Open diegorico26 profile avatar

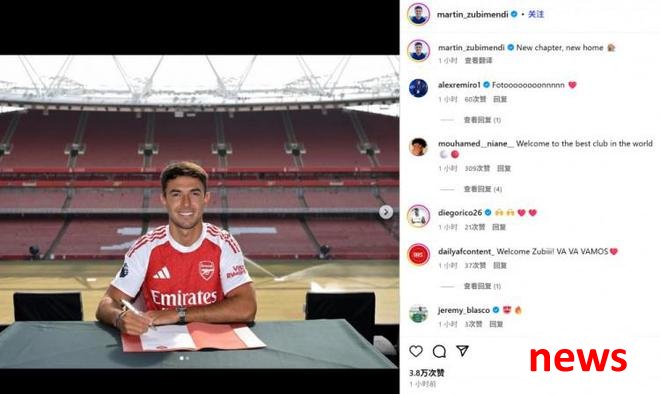point(418,216)
